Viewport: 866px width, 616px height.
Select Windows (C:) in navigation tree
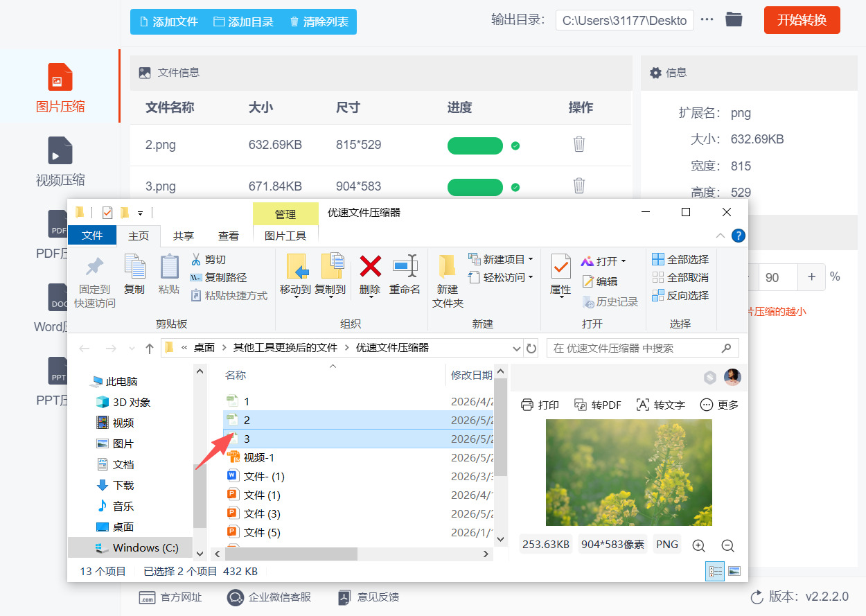tap(137, 547)
